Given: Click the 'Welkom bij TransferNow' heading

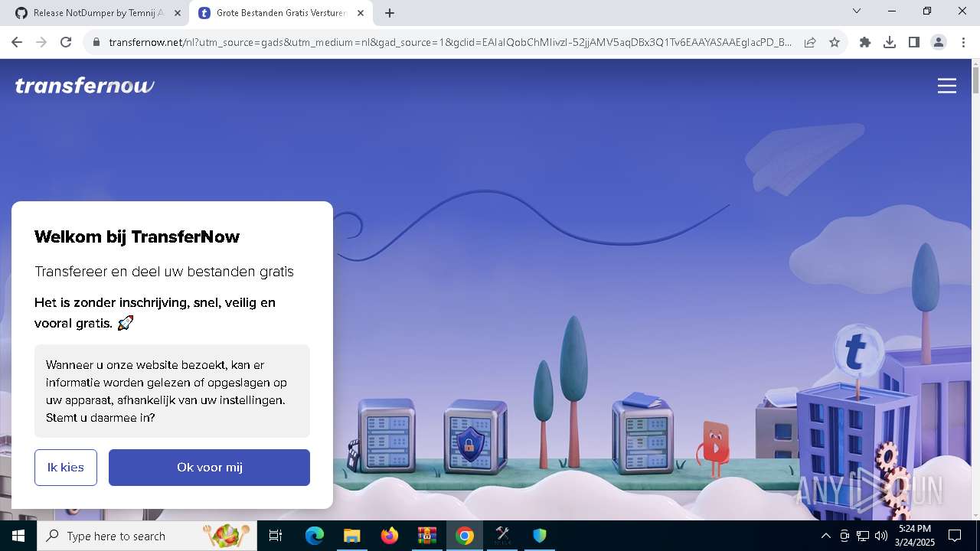Looking at the screenshot, I should [x=137, y=236].
